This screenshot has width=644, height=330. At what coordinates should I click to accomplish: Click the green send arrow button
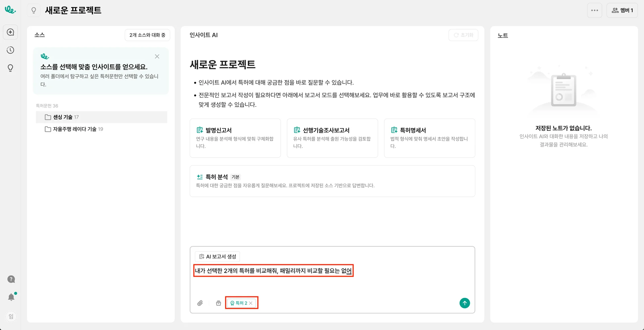(465, 303)
